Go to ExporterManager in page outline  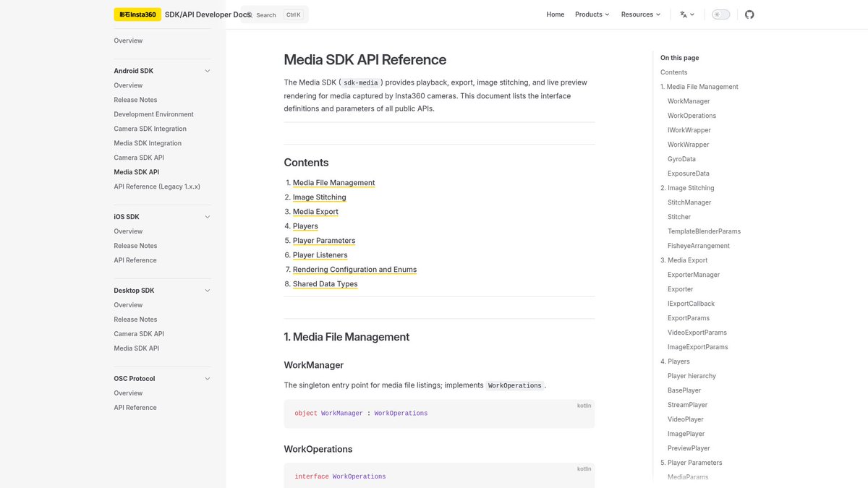(694, 275)
